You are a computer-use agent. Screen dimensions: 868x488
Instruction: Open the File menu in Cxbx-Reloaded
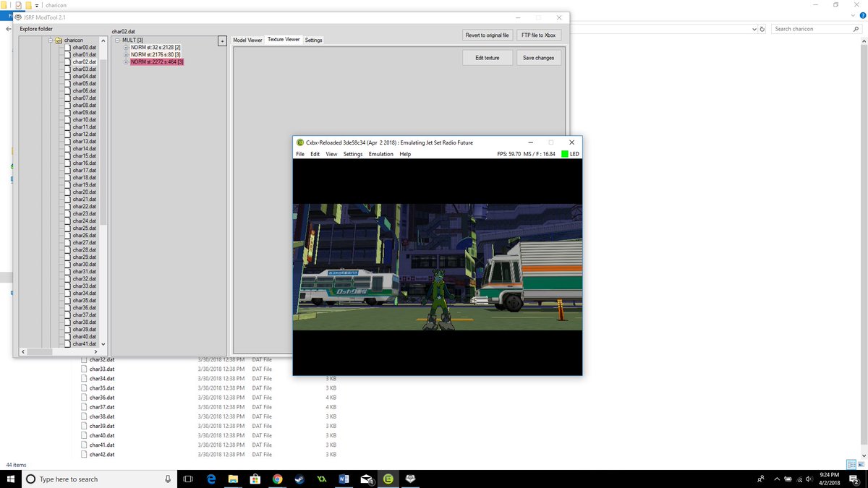click(300, 154)
